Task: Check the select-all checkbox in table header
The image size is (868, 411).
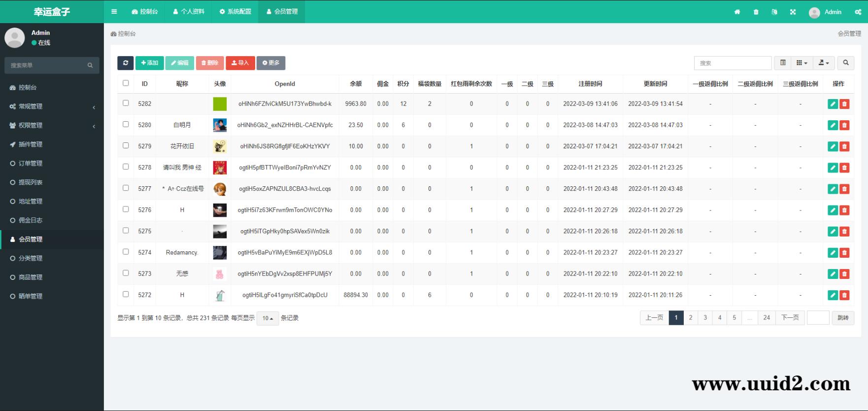Action: pos(126,83)
